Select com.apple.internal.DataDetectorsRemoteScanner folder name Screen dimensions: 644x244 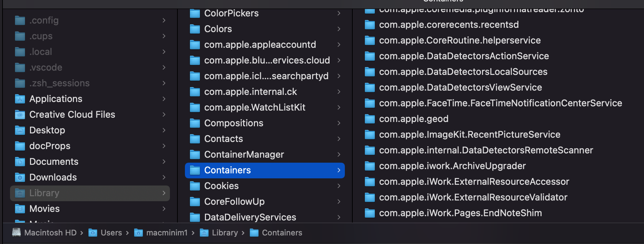click(486, 150)
